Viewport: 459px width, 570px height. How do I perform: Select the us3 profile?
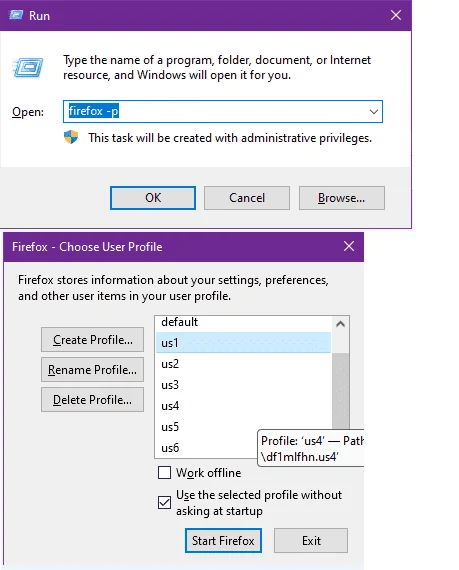tap(243, 385)
